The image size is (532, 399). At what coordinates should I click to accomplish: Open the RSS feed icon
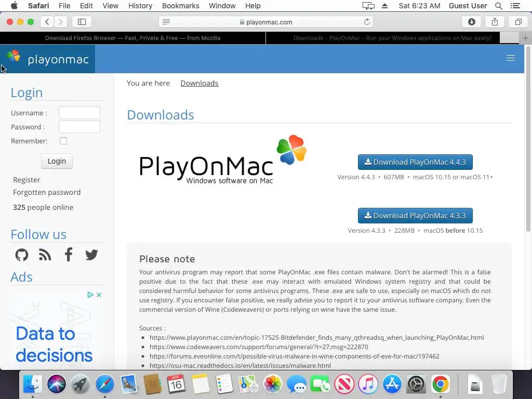coord(45,255)
